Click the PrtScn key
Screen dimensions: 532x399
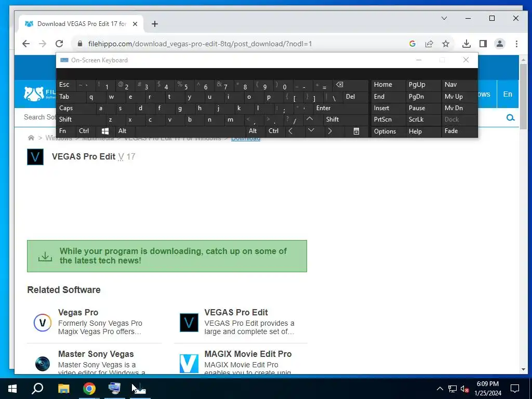coord(388,119)
